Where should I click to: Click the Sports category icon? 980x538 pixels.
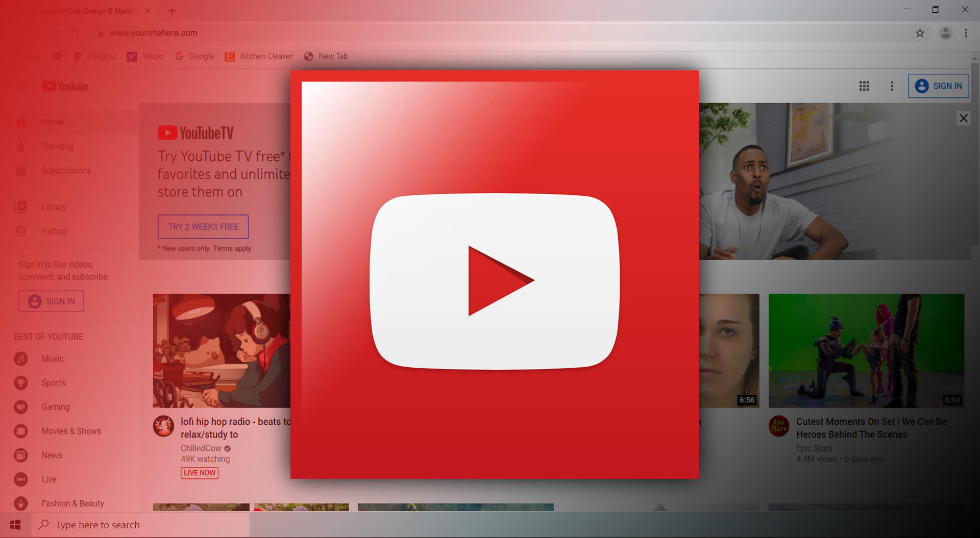click(21, 383)
